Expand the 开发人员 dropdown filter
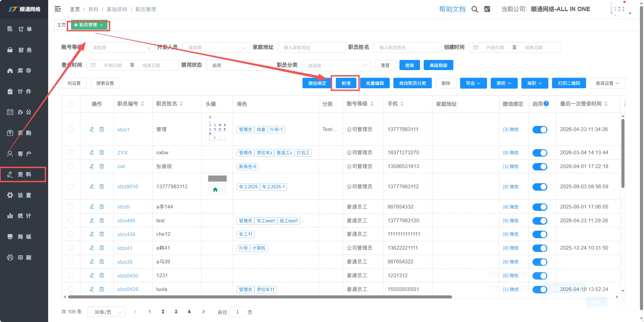 (217, 47)
